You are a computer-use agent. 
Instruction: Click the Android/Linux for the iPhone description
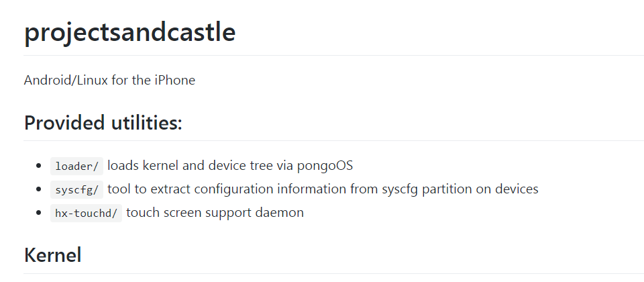pyautogui.click(x=109, y=80)
